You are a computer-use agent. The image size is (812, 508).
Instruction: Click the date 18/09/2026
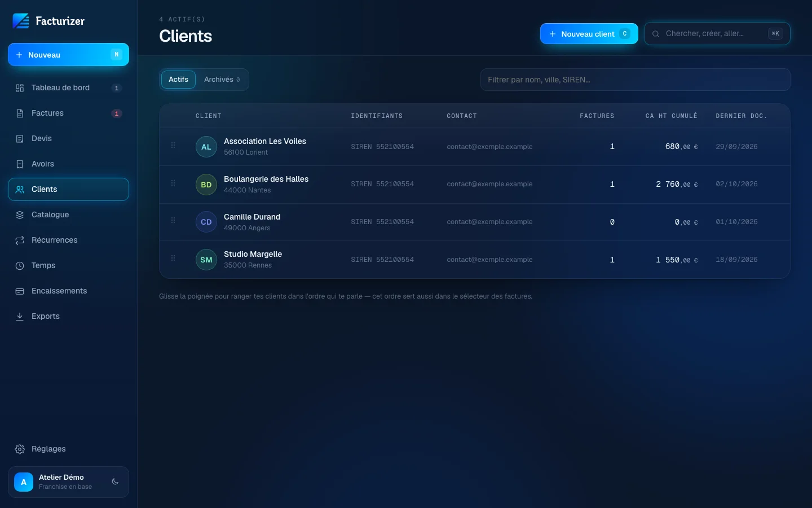736,260
